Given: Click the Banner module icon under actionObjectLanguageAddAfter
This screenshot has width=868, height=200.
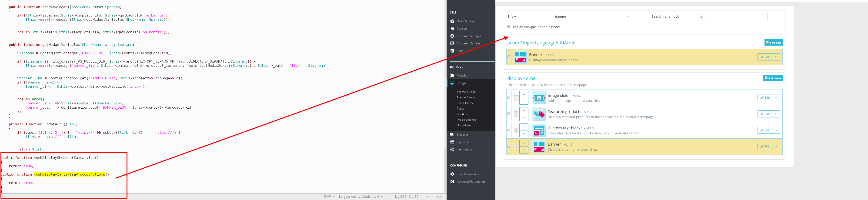Looking at the screenshot, I should coord(520,57).
